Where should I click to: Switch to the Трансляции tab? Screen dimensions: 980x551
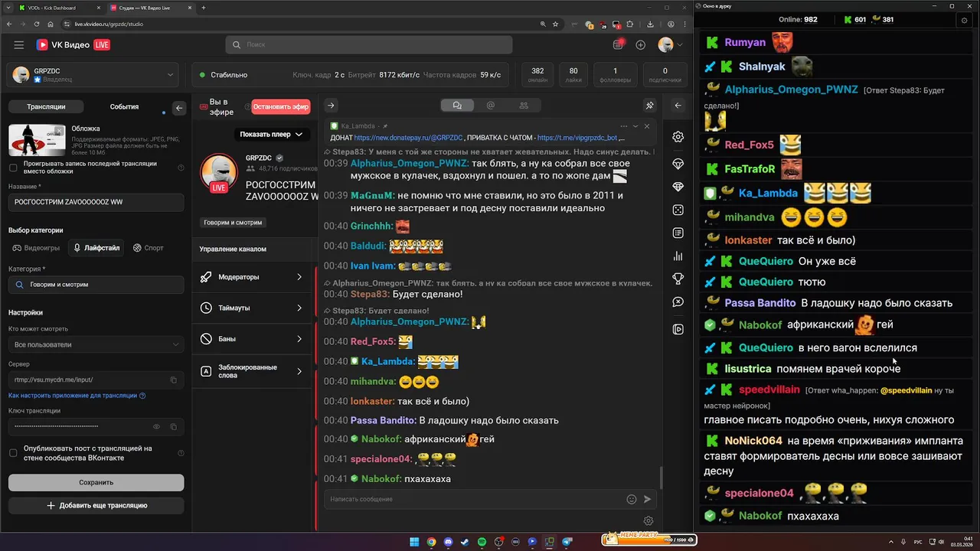point(46,107)
